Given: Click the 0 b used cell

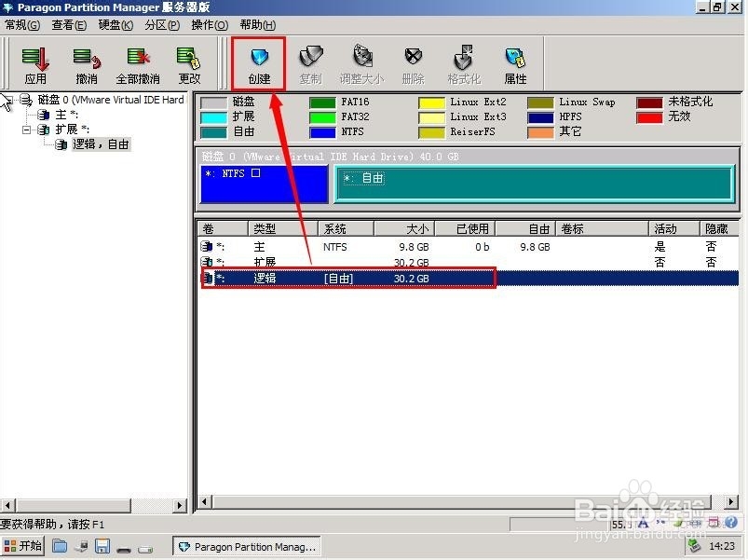Looking at the screenshot, I should coord(482,247).
